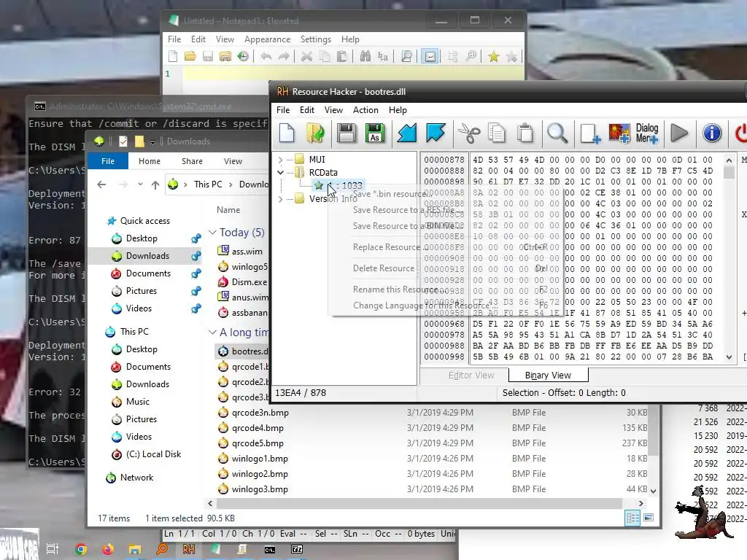Click the New document icon in Notepad3 toolbar
The height and width of the screenshot is (560, 747).
(x=173, y=57)
